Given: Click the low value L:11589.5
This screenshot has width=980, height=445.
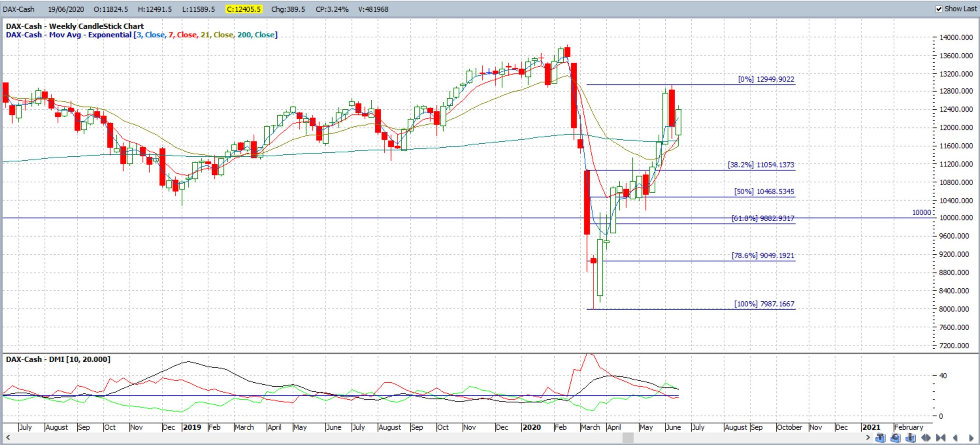Looking at the screenshot, I should (198, 9).
